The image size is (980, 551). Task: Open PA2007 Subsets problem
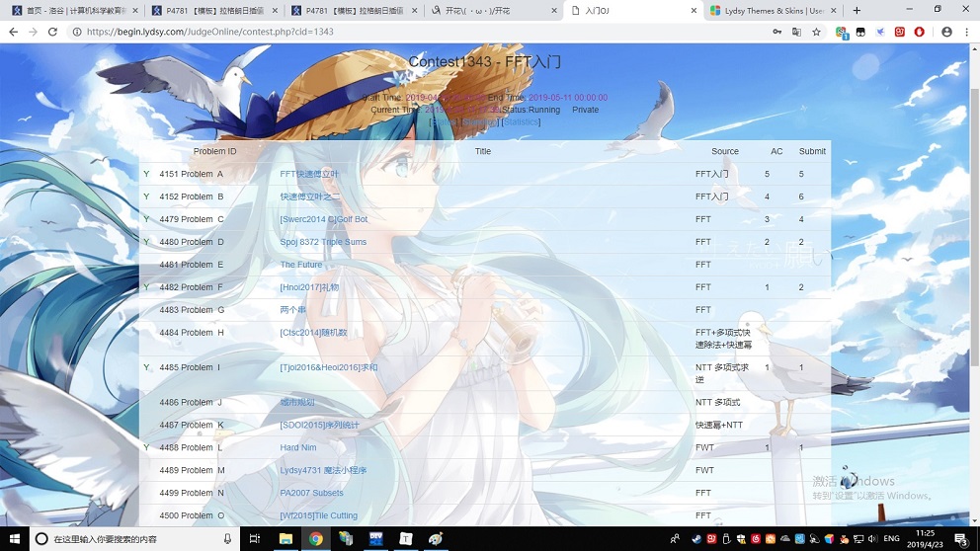(x=312, y=493)
